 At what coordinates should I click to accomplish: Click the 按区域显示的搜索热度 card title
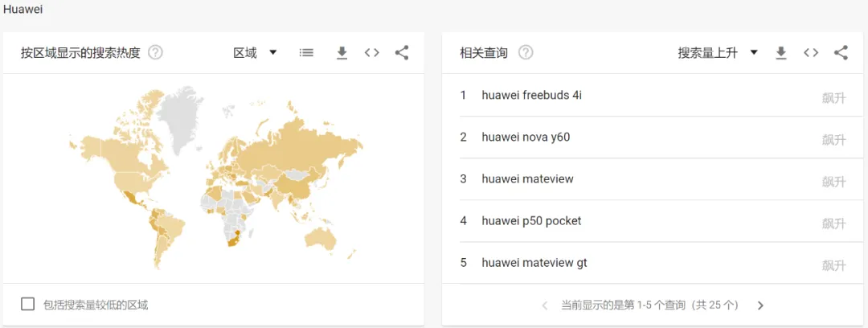click(x=81, y=53)
